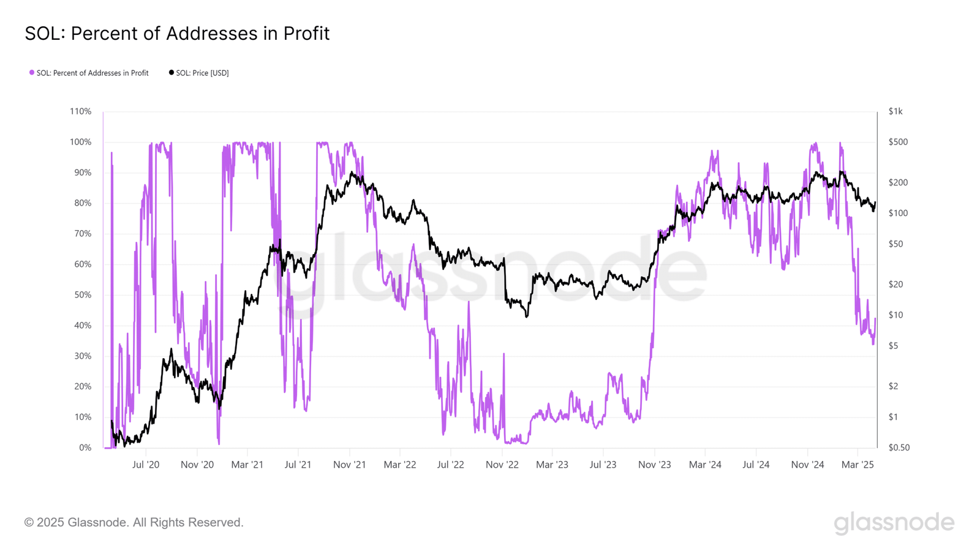Viewport: 980px width, 551px height.
Task: Select the 'Nov '21' x-axis label
Action: click(349, 465)
